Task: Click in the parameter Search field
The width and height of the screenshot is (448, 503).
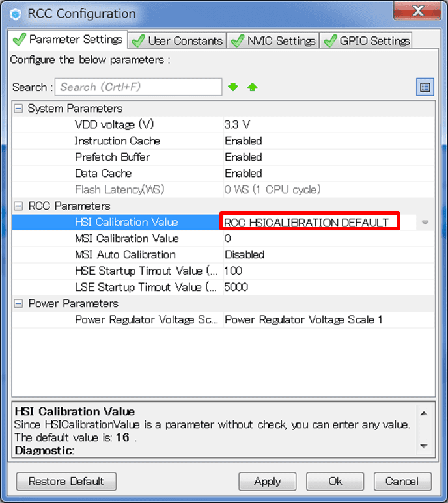Action: [138, 87]
